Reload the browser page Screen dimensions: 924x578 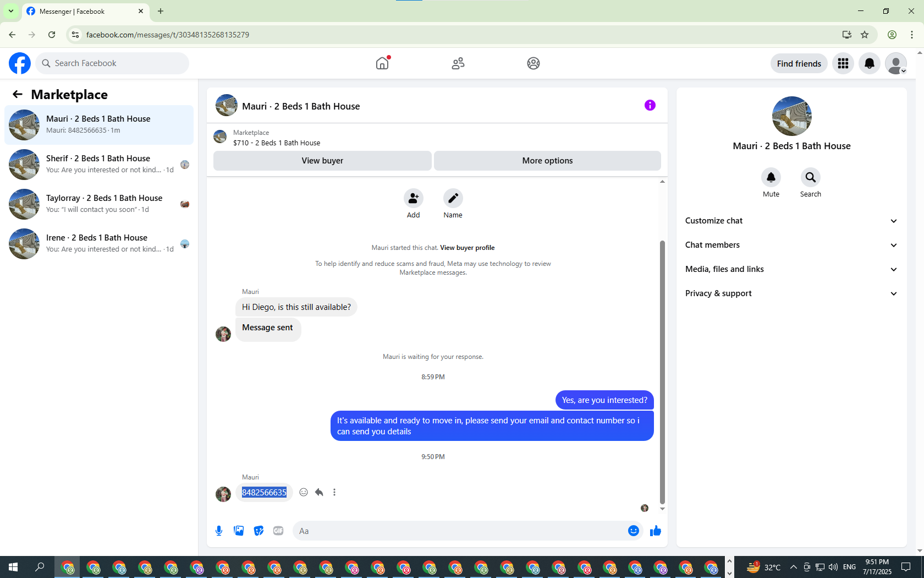(52, 35)
